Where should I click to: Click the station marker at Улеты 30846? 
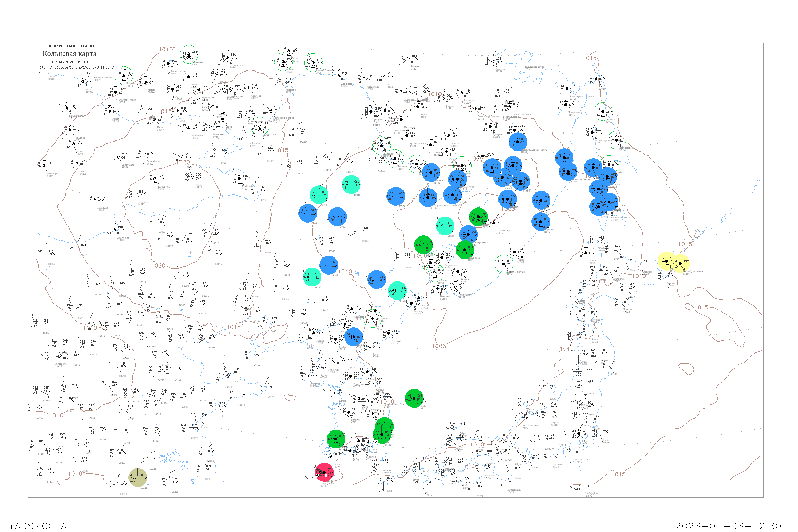click(x=172, y=90)
